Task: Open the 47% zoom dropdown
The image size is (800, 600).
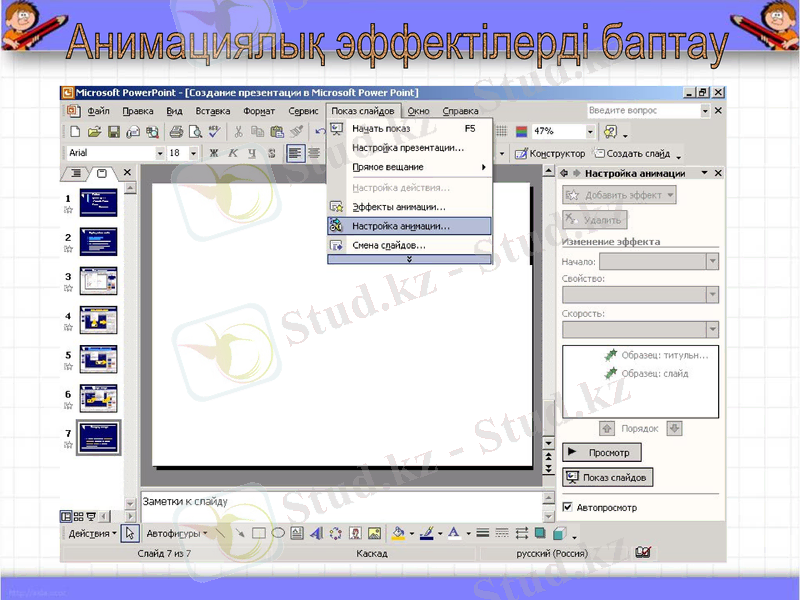Action: pos(592,131)
